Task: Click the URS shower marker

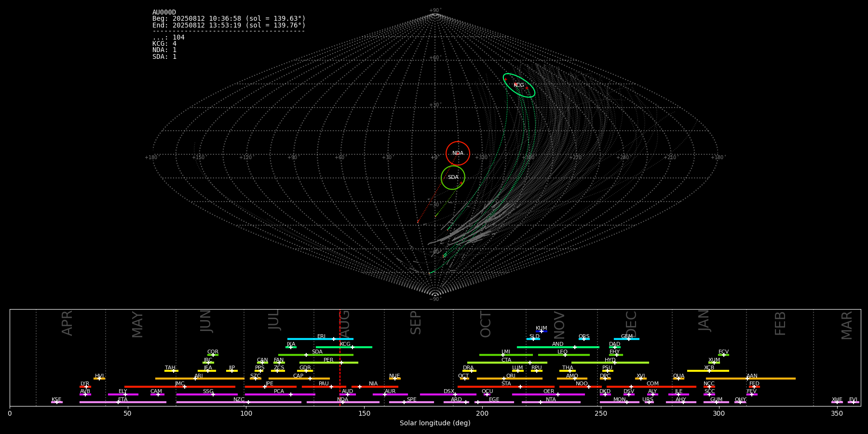Action: tap(649, 402)
